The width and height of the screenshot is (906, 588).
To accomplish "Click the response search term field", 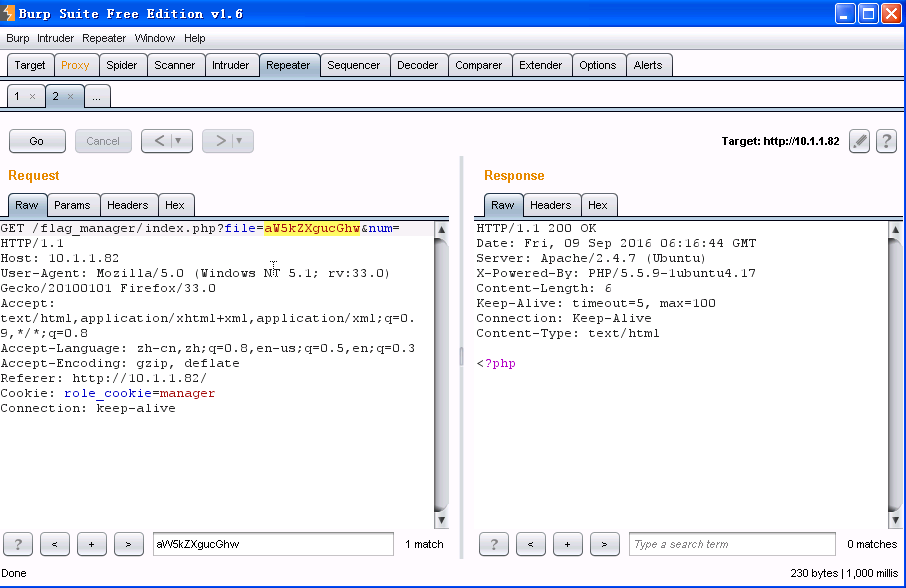I will coord(732,544).
